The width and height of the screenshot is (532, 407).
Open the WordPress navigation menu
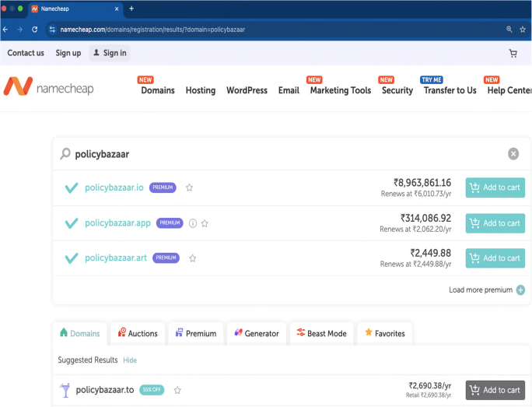coord(247,90)
